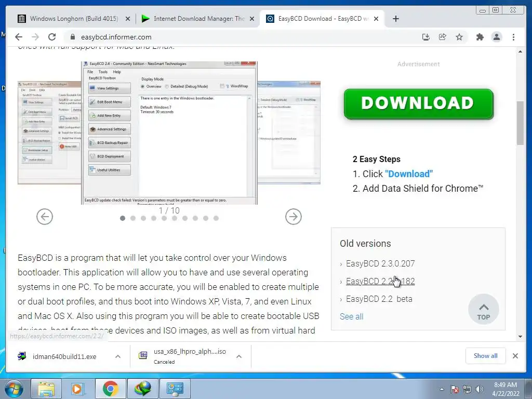Go back to the previous page

tap(19, 37)
